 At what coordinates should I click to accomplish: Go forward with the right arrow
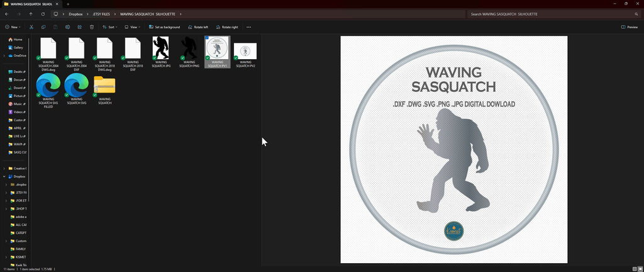tap(19, 14)
